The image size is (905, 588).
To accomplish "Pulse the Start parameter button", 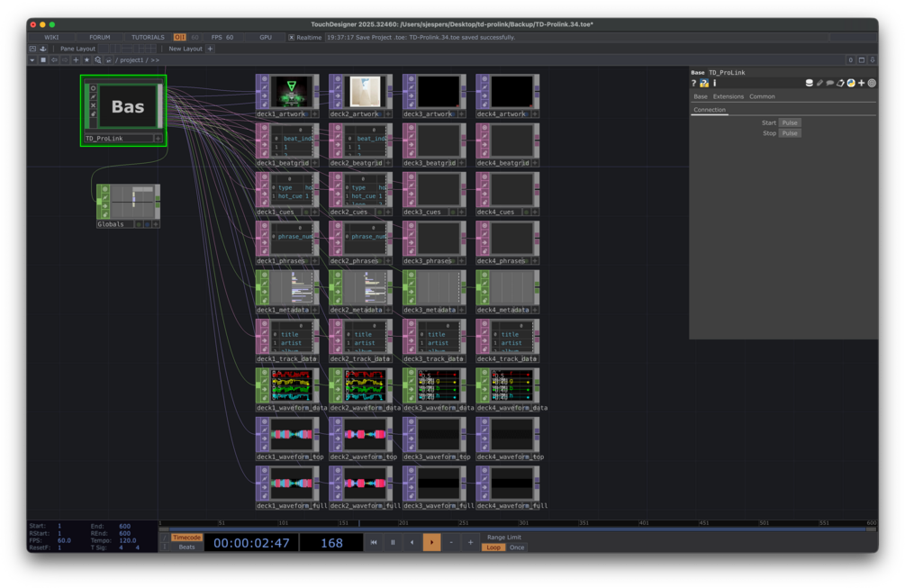I will click(790, 122).
